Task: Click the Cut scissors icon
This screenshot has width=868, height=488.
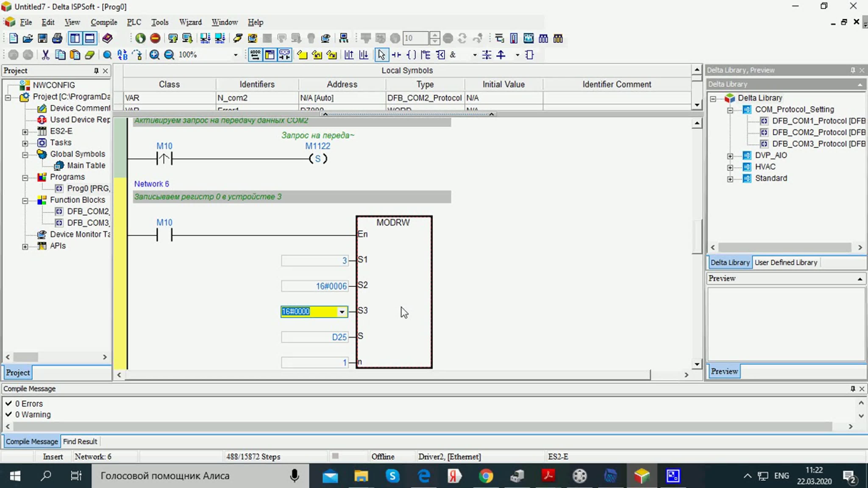Action: (46, 55)
